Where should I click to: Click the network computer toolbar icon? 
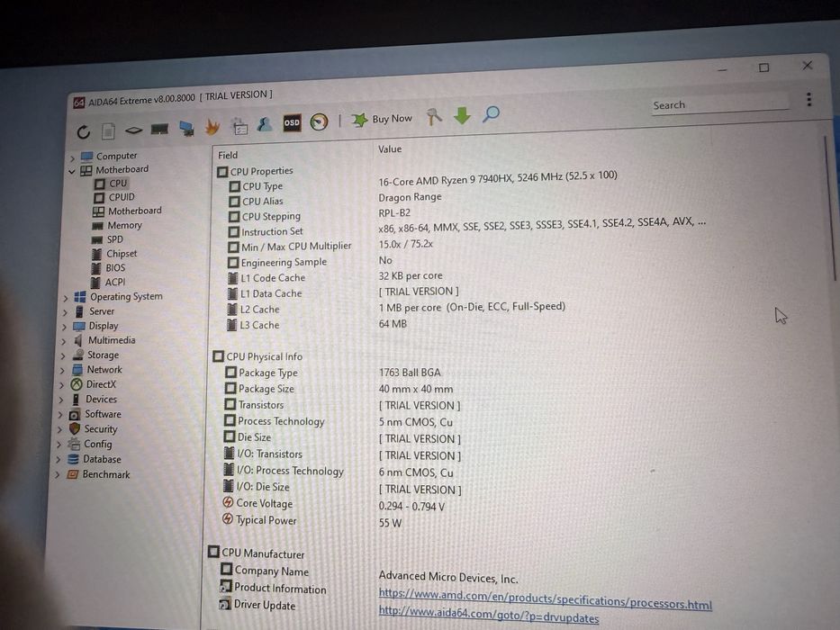(186, 128)
